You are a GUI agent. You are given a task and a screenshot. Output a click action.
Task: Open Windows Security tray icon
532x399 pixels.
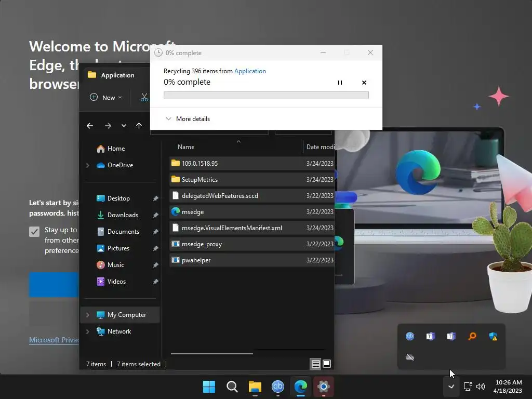tap(494, 336)
